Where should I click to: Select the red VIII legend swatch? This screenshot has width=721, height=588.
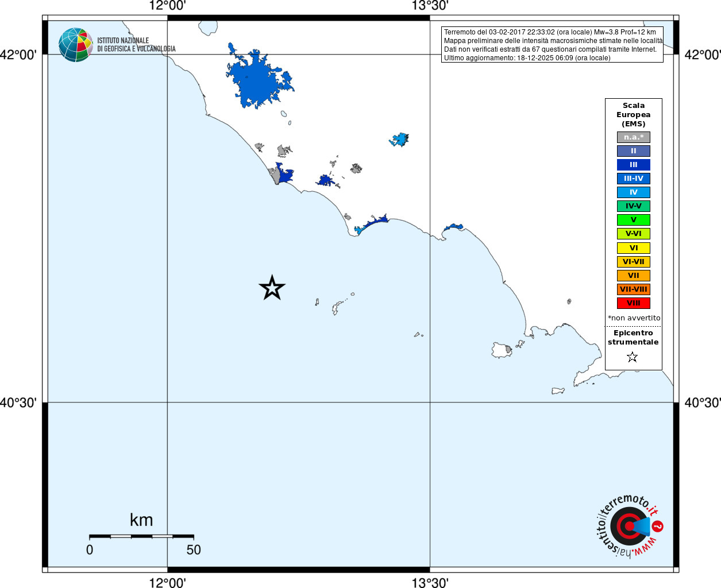click(x=634, y=303)
